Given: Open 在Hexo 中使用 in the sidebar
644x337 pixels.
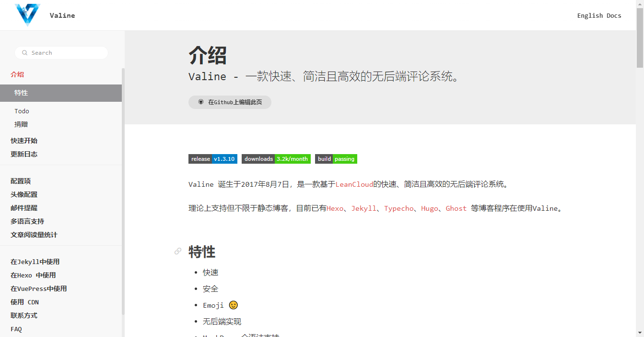Looking at the screenshot, I should (x=33, y=275).
